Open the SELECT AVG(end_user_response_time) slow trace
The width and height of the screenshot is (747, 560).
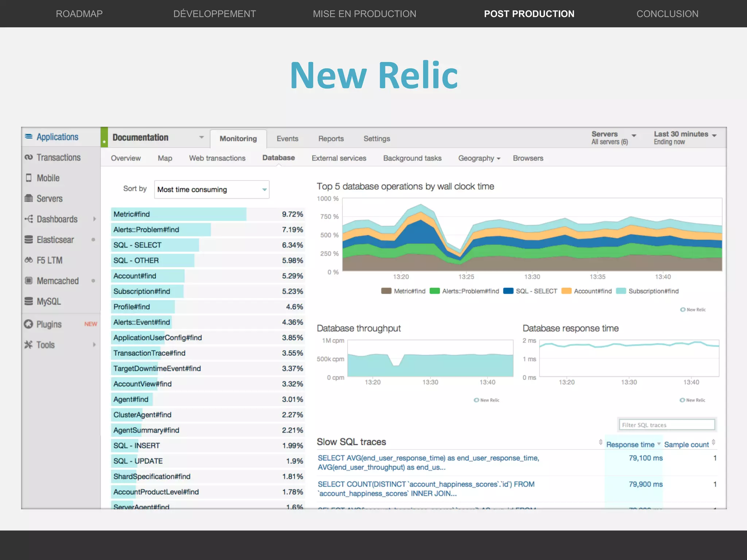coord(428,463)
